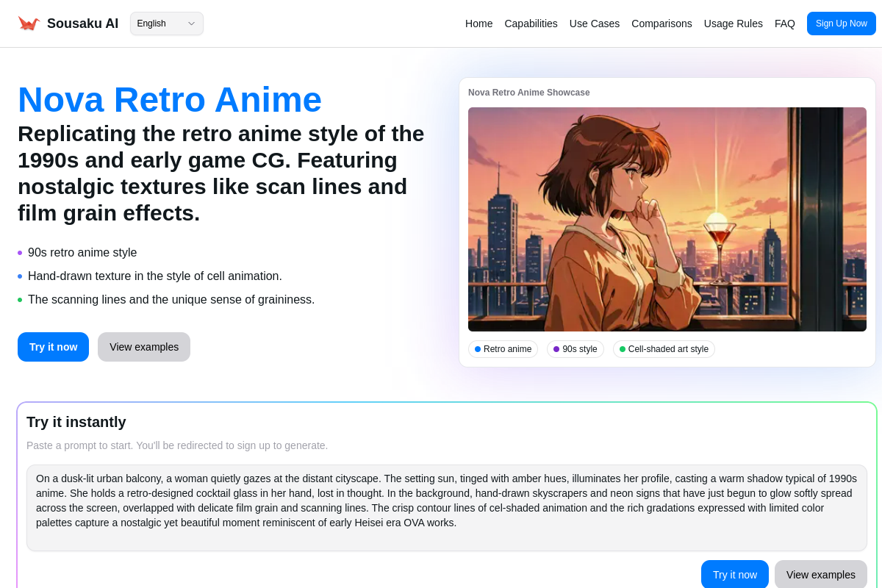Click the Sousaku AI origami crane logo
This screenshot has height=588, width=882.
[x=29, y=24]
